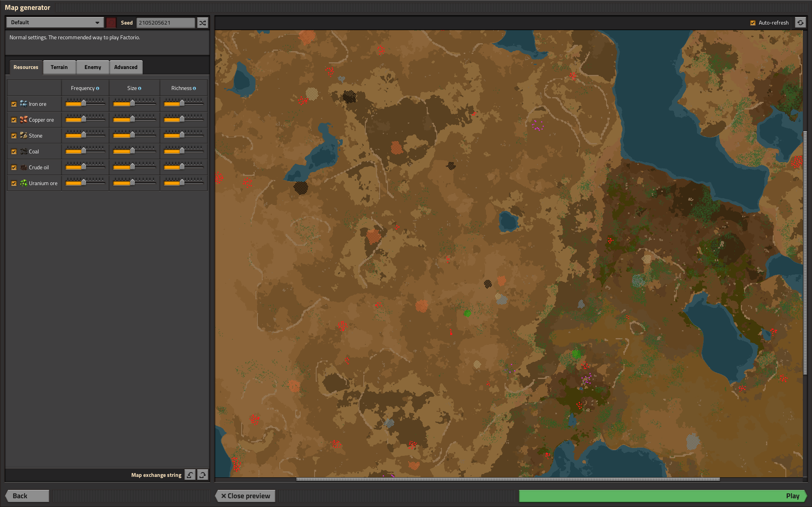Click the Coal Richness slider
The height and width of the screenshot is (507, 812).
184,151
